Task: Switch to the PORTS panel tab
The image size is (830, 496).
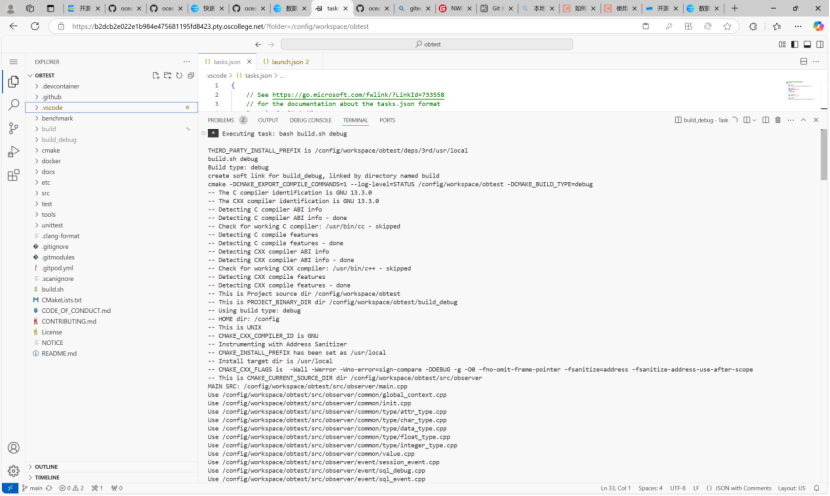Action: pos(387,120)
